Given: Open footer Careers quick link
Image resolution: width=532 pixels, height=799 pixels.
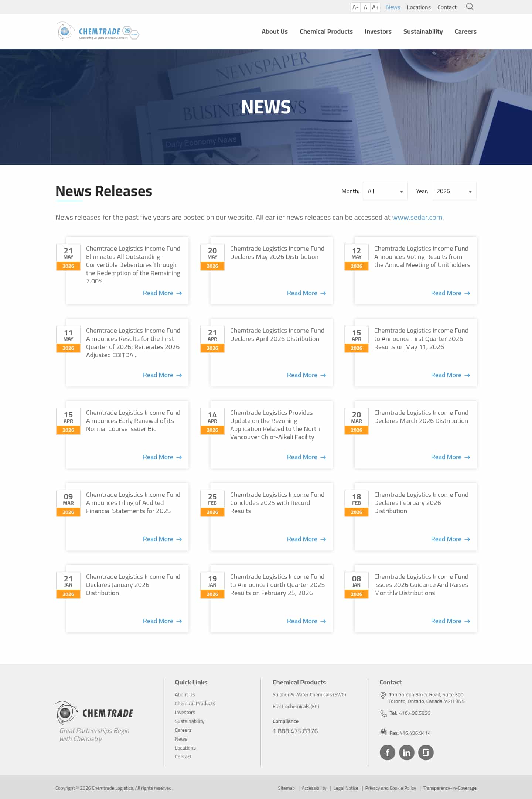Looking at the screenshot, I should 183,730.
